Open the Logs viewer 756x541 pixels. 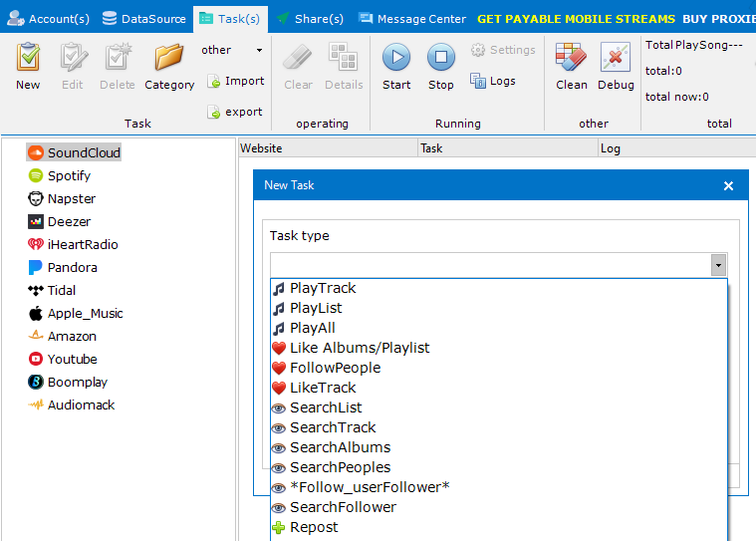pos(493,81)
